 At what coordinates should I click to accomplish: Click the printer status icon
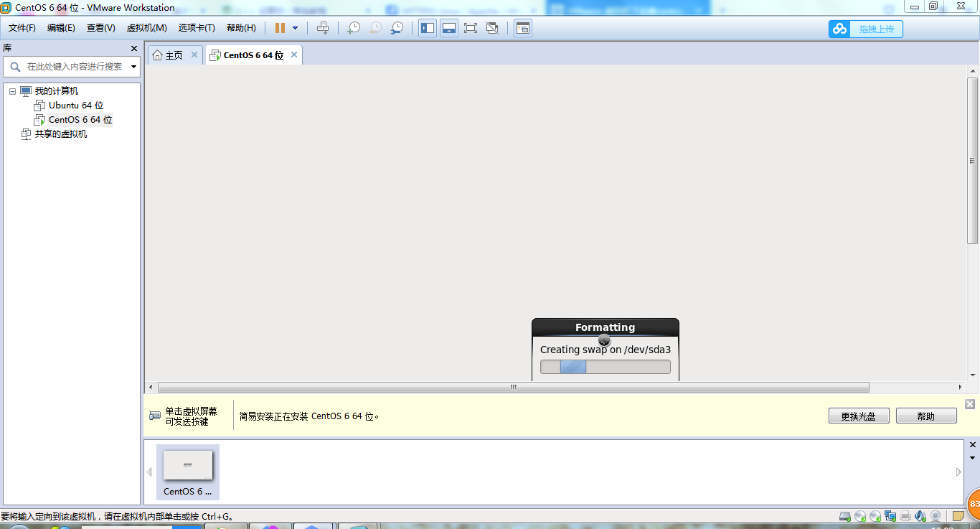pyautogui.click(x=905, y=516)
